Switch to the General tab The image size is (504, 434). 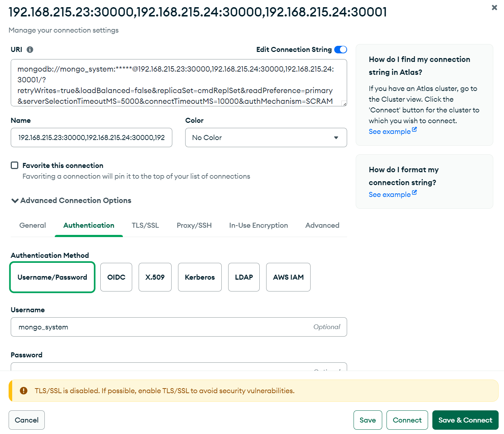coord(33,225)
